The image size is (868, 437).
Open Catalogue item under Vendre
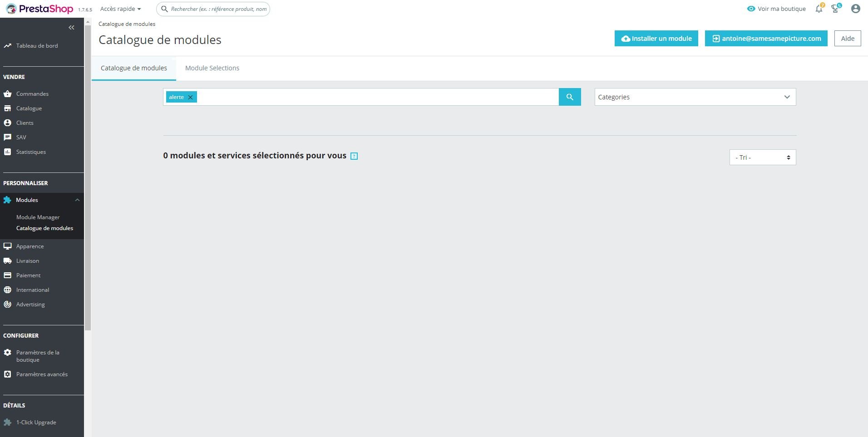point(29,108)
